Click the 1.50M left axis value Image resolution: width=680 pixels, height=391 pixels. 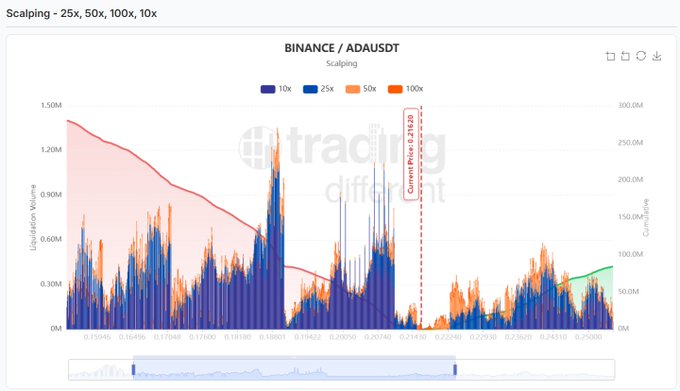tap(51, 105)
